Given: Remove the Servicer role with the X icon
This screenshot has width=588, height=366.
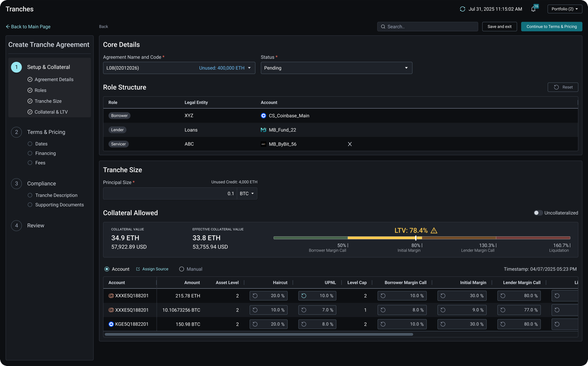Looking at the screenshot, I should point(349,144).
